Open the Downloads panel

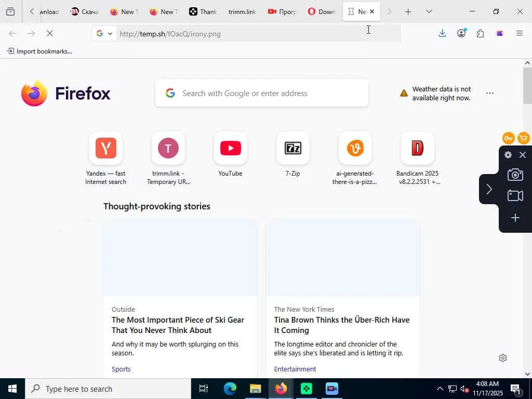pyautogui.click(x=442, y=33)
